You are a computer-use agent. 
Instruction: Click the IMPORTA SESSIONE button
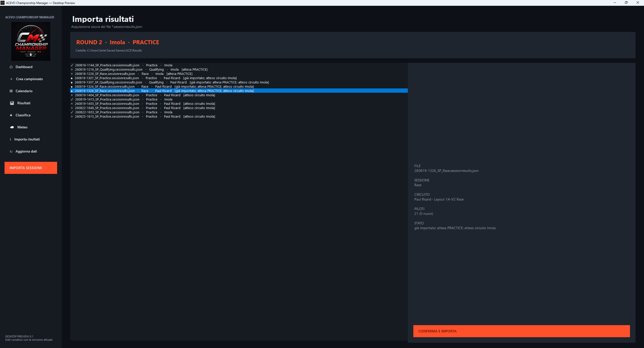[x=31, y=168]
